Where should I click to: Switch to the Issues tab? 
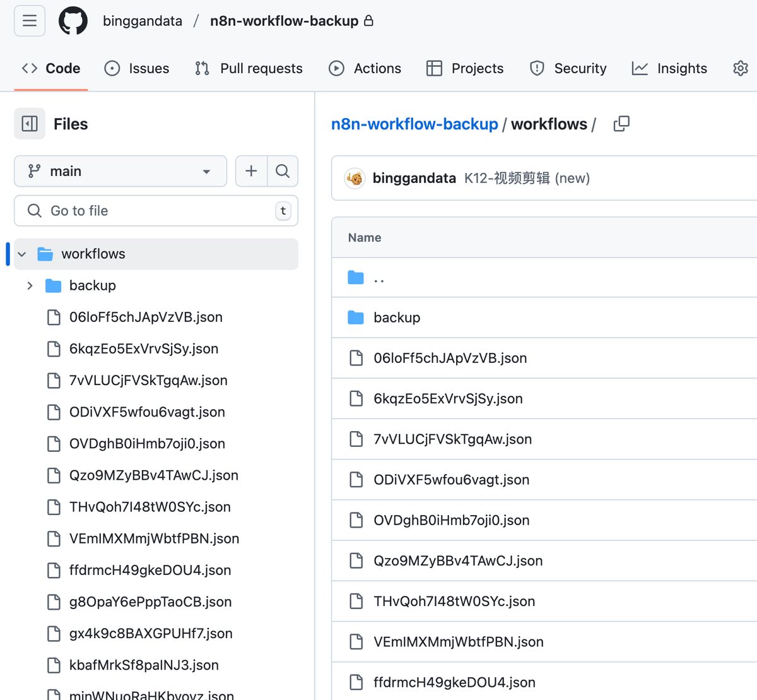136,68
